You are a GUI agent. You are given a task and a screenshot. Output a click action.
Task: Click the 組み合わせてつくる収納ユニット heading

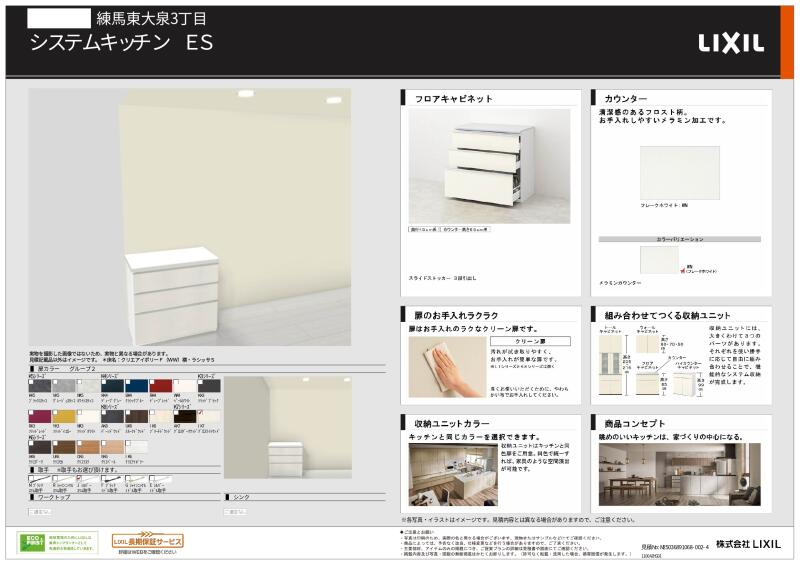(x=667, y=315)
